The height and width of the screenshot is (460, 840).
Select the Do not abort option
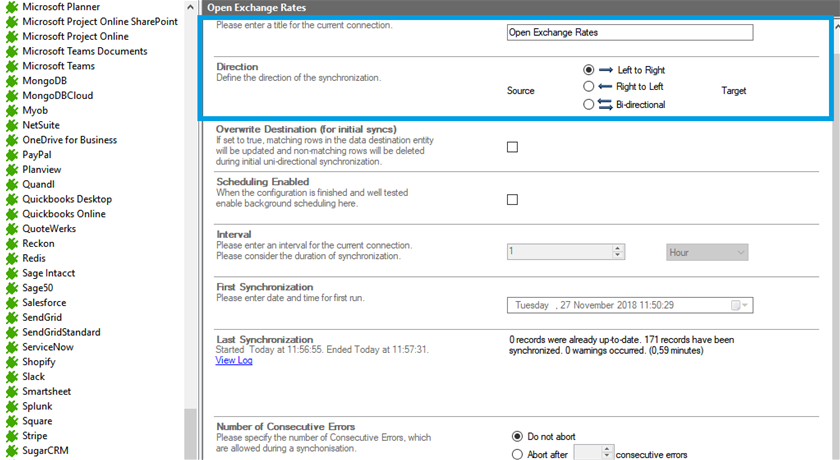(x=517, y=436)
